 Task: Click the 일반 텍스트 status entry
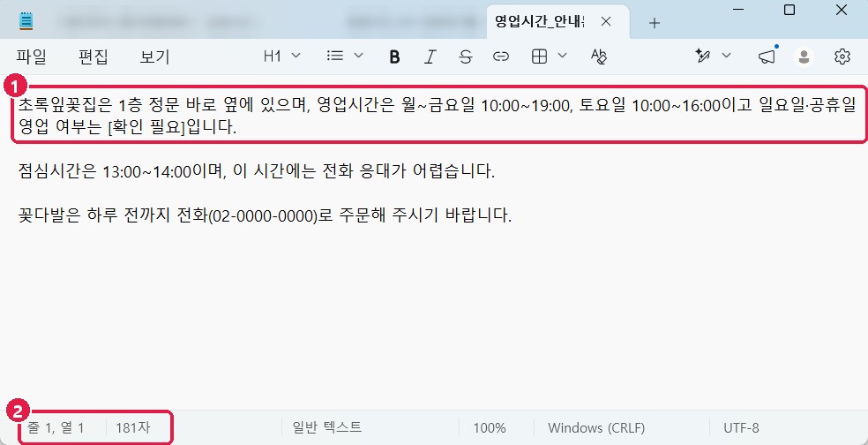click(329, 428)
